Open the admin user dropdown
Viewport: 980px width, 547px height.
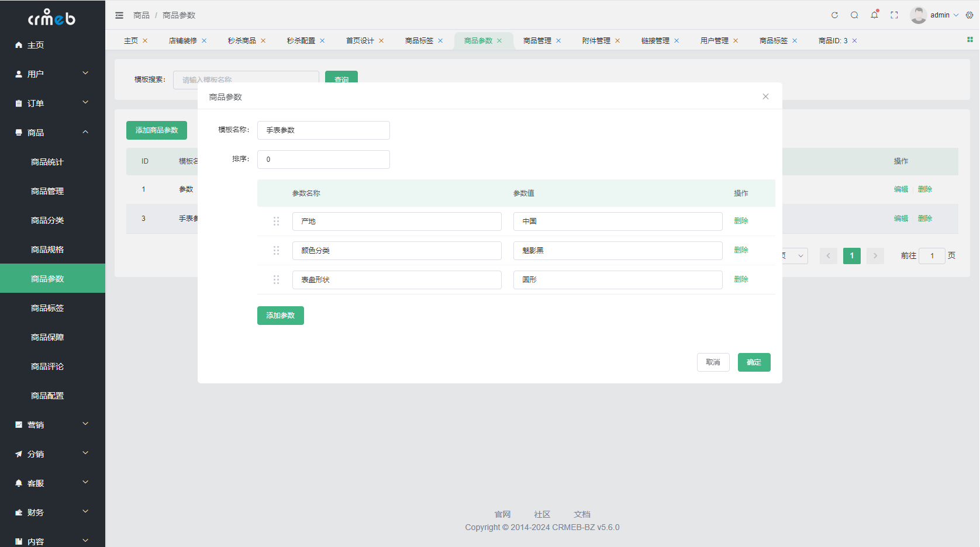tap(944, 15)
